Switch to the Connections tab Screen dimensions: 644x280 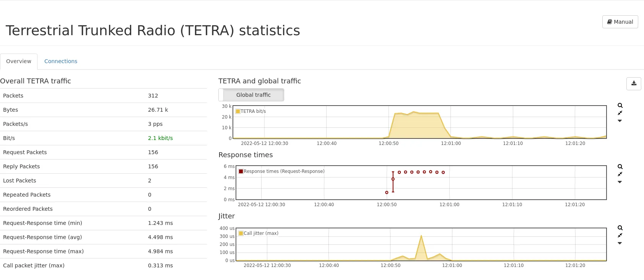point(61,61)
